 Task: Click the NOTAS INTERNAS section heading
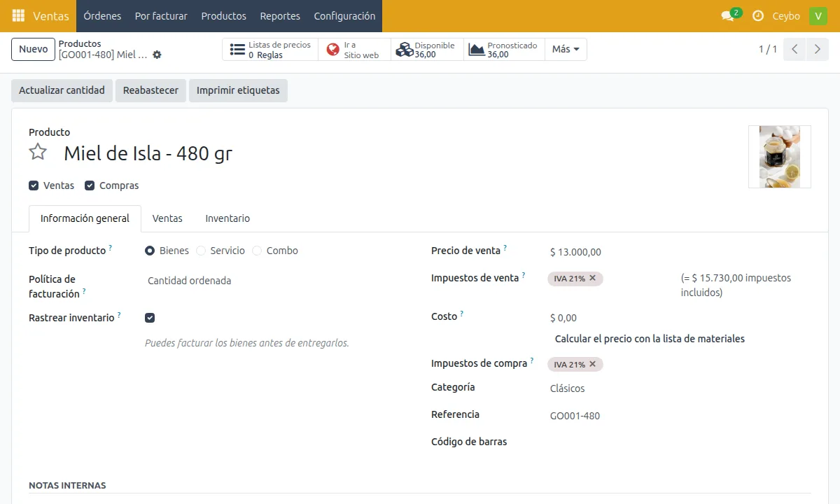pos(67,485)
